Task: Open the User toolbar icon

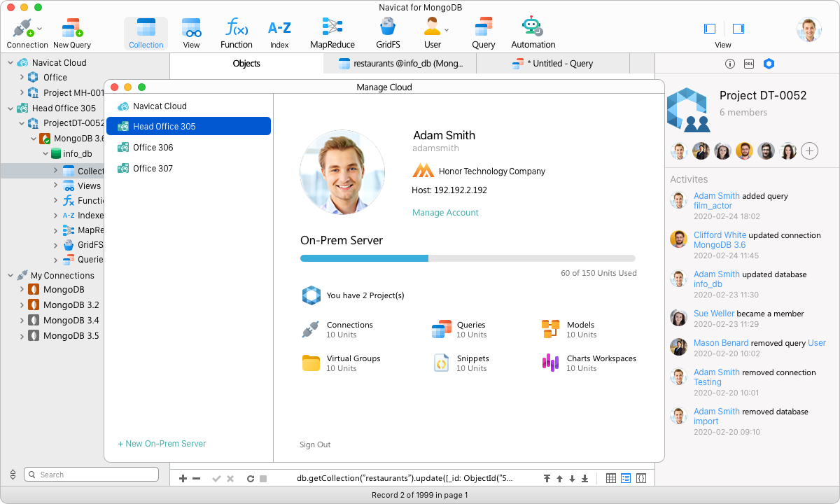Action: tap(433, 33)
